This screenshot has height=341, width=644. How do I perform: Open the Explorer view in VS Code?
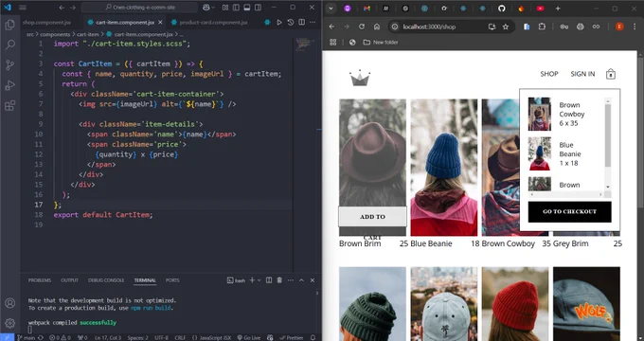pos(9,25)
